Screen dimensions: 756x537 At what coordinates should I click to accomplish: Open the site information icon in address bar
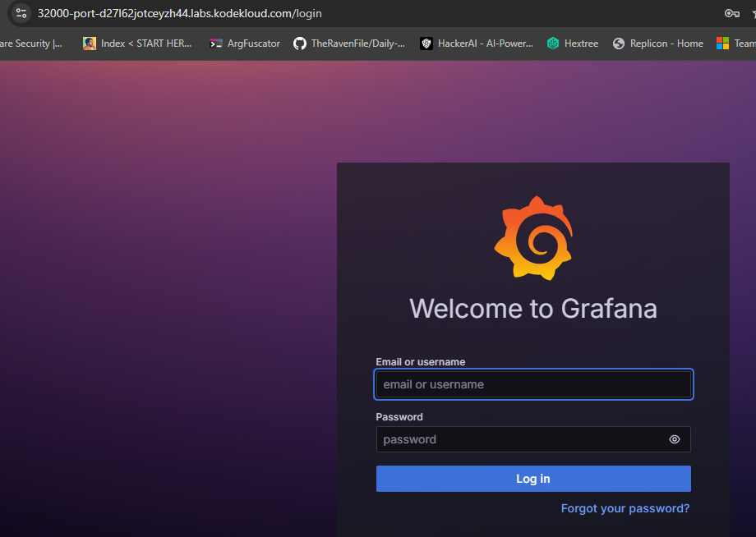coord(21,13)
